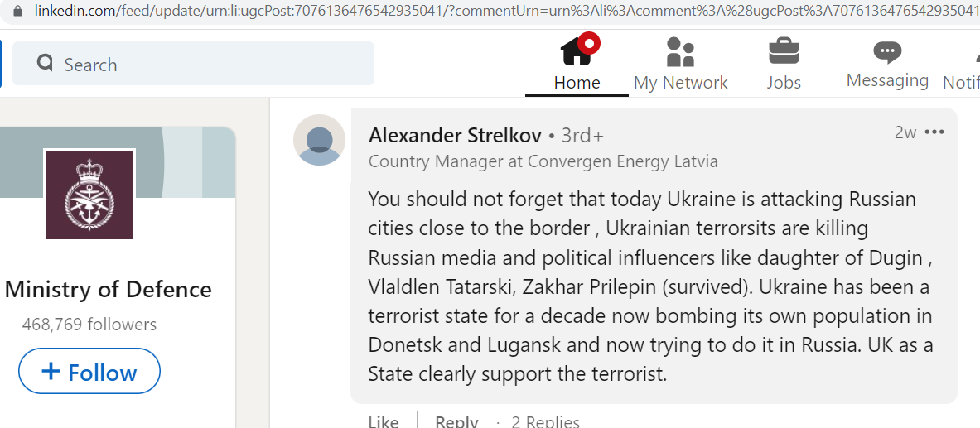Open the Jobs briefcase icon
This screenshot has height=428, width=980.
coord(784,51)
